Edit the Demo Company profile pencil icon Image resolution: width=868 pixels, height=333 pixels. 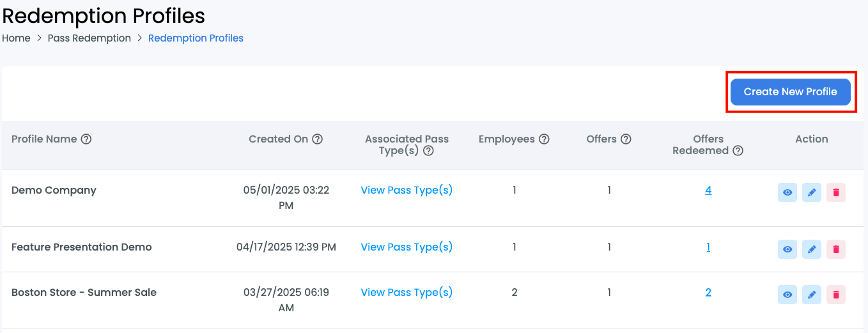(812, 192)
